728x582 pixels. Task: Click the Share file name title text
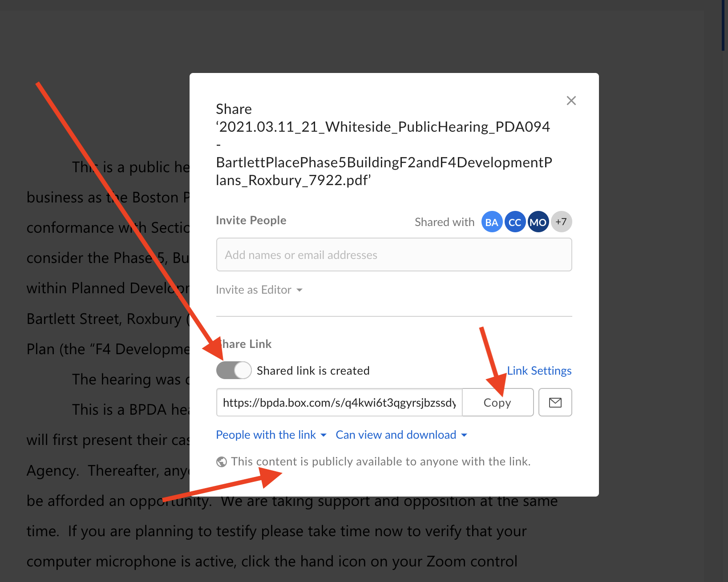[384, 145]
